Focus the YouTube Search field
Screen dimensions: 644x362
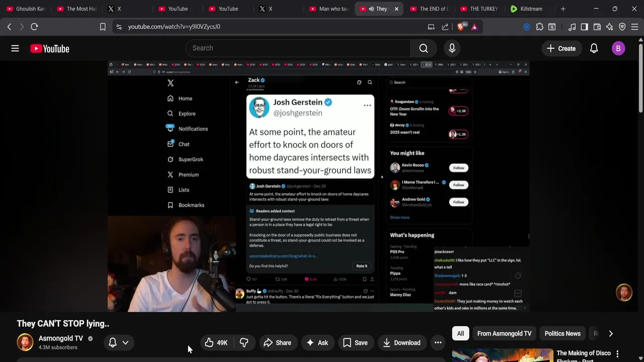point(298,48)
